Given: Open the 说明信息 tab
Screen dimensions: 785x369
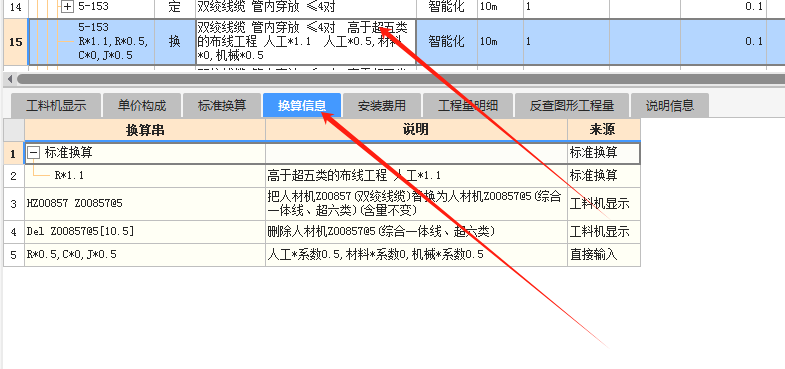Looking at the screenshot, I should (670, 106).
